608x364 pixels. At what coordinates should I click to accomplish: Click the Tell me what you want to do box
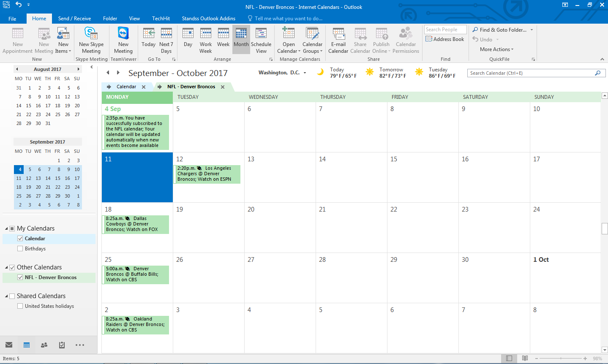click(x=285, y=19)
